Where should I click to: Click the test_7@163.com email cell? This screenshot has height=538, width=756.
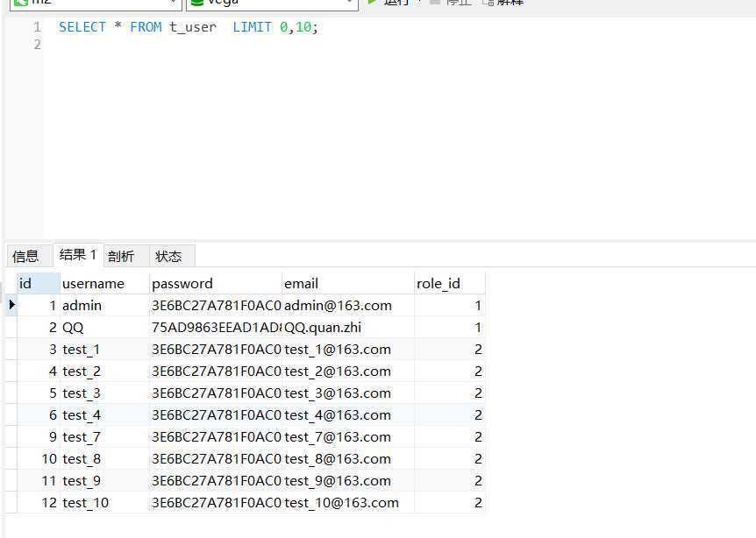coord(347,437)
